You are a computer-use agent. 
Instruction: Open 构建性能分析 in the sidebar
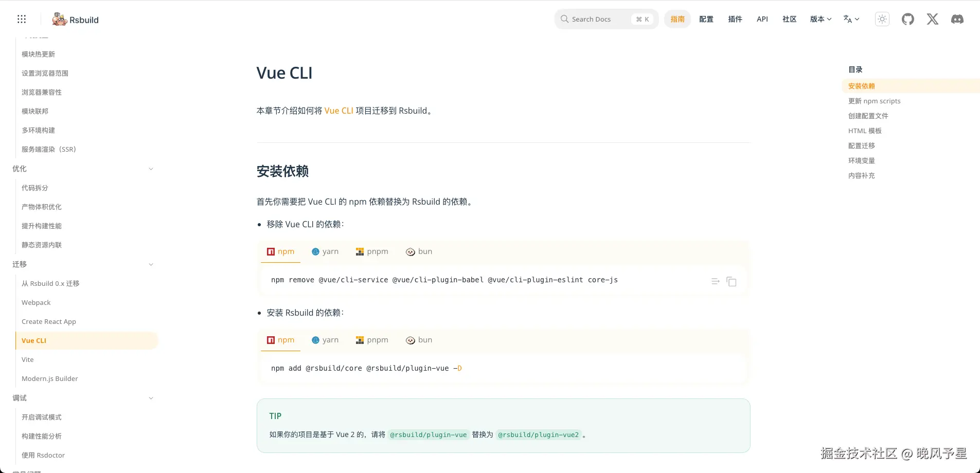click(x=42, y=436)
